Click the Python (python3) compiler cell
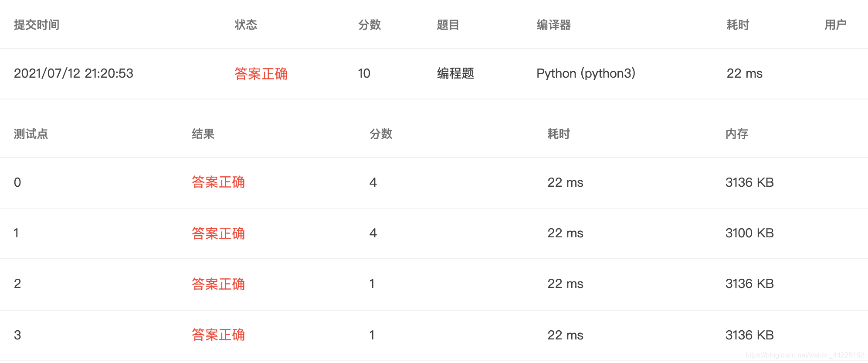Screen dimensions: 868x363 click(586, 73)
